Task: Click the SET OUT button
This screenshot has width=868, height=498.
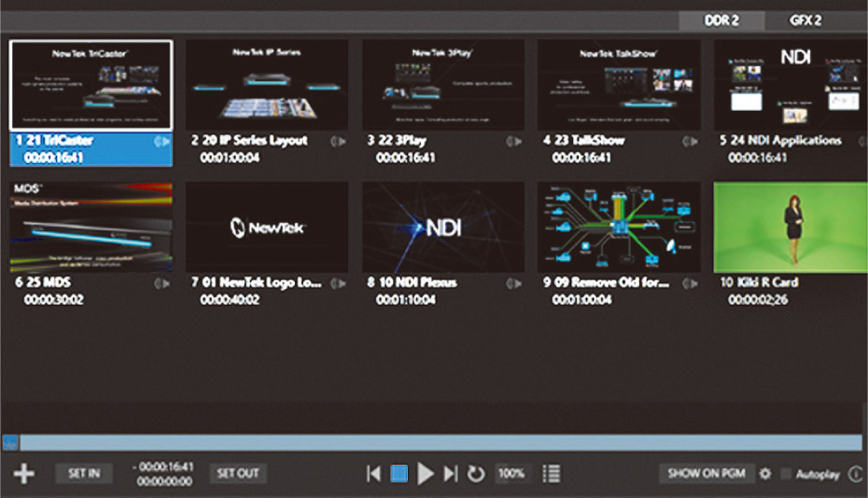Action: click(238, 474)
